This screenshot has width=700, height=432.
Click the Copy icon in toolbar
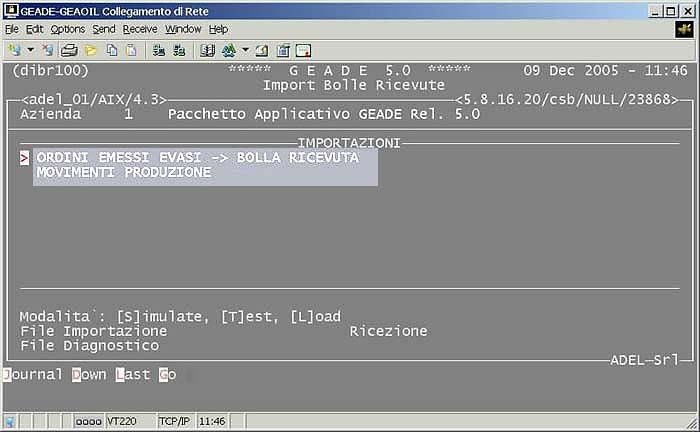(x=112, y=49)
